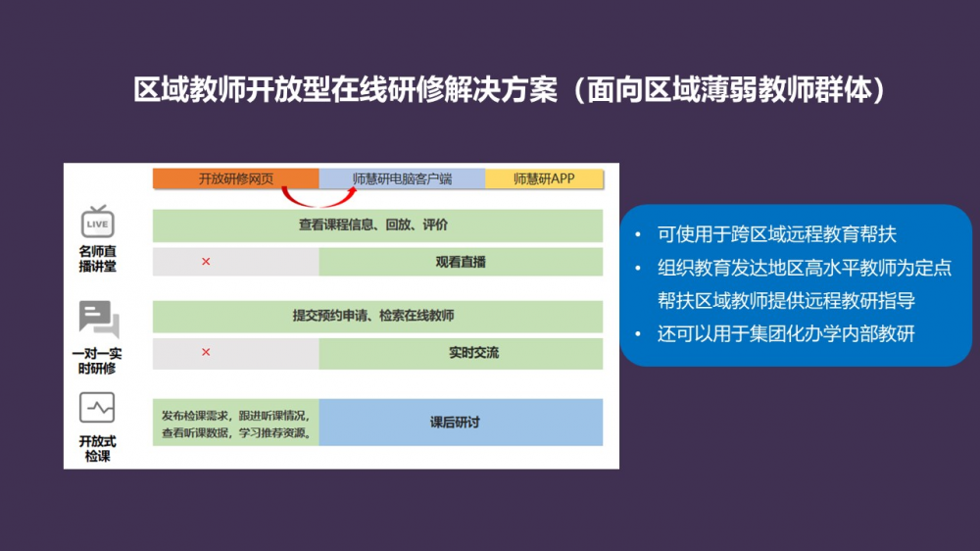The width and height of the screenshot is (980, 551).
Task: Click the chat bubbles icon
Action: [98, 320]
